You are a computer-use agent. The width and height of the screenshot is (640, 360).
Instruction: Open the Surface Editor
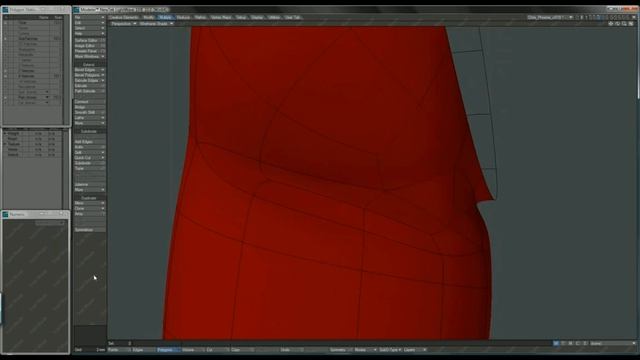pos(89,40)
